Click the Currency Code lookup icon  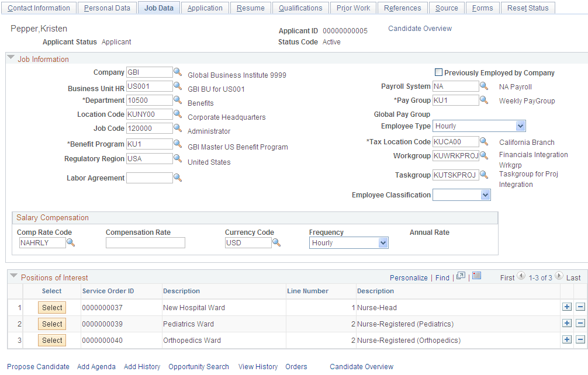point(276,242)
